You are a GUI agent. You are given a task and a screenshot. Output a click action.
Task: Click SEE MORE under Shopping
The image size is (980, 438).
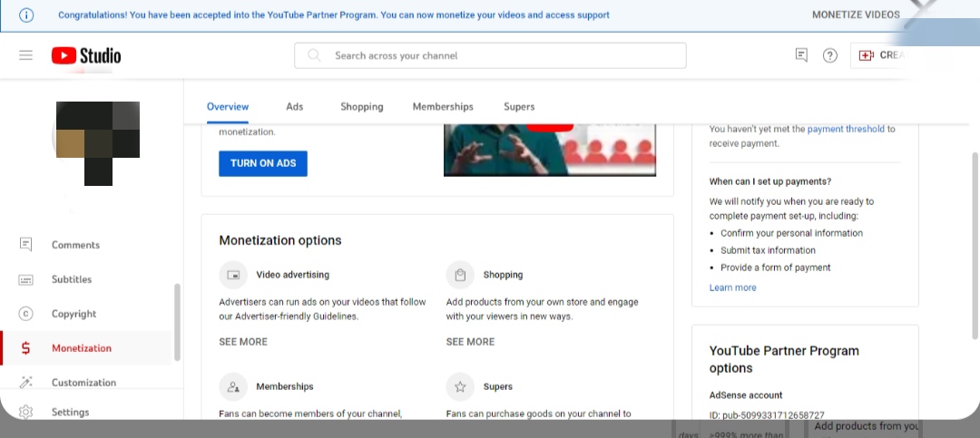click(x=470, y=342)
